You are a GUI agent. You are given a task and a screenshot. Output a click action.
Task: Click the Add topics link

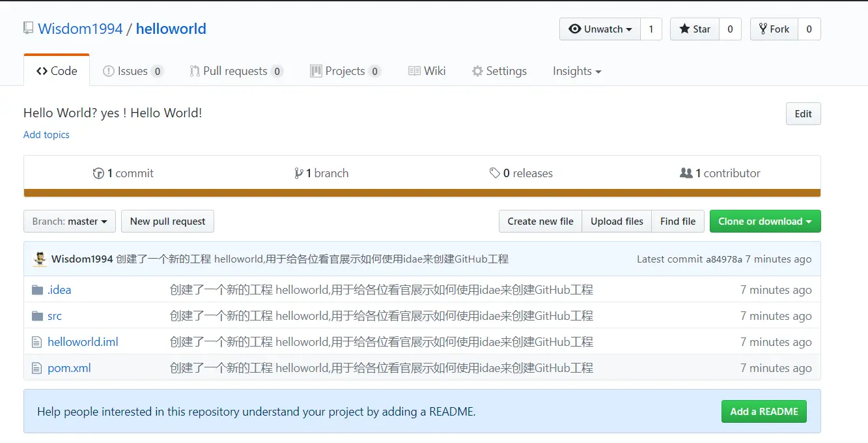tap(46, 135)
